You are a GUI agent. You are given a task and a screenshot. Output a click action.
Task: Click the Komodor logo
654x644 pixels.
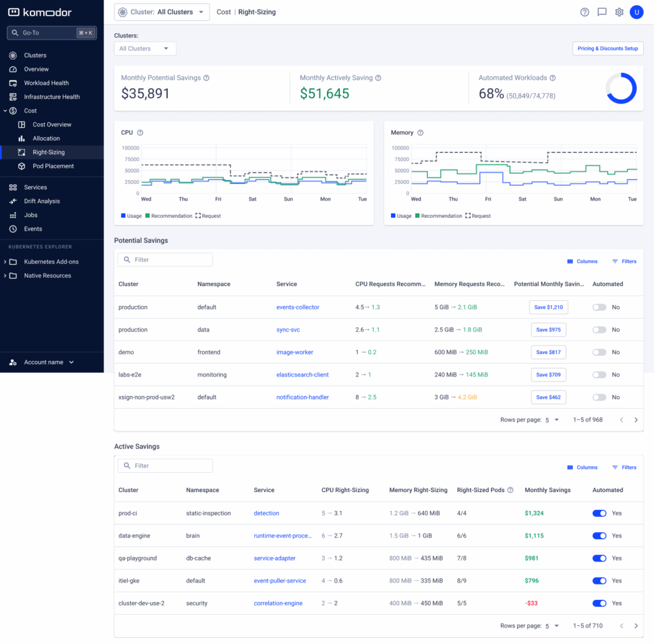(x=40, y=12)
